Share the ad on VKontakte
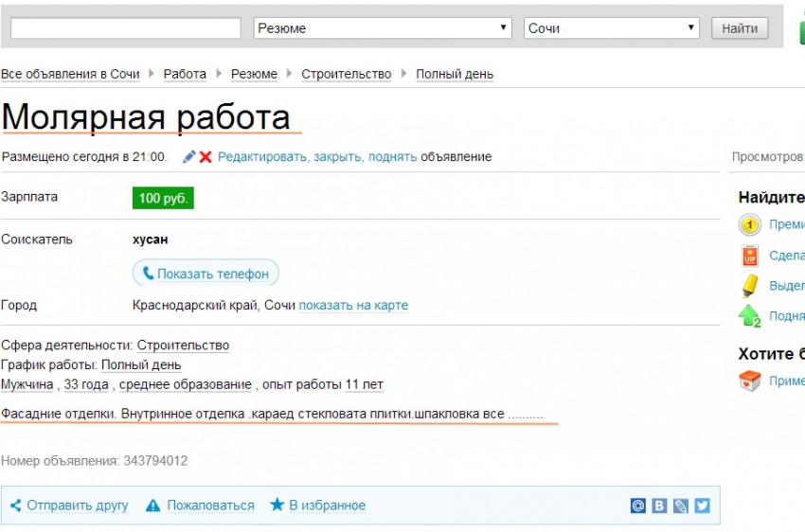The height and width of the screenshot is (532, 805). pyautogui.click(x=659, y=505)
